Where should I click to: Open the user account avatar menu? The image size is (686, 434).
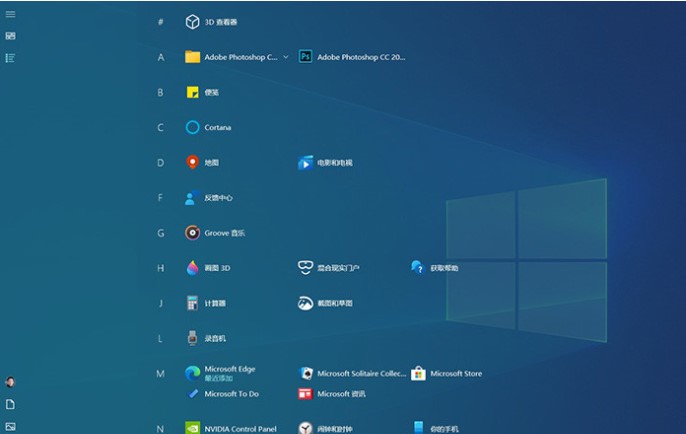(x=11, y=382)
